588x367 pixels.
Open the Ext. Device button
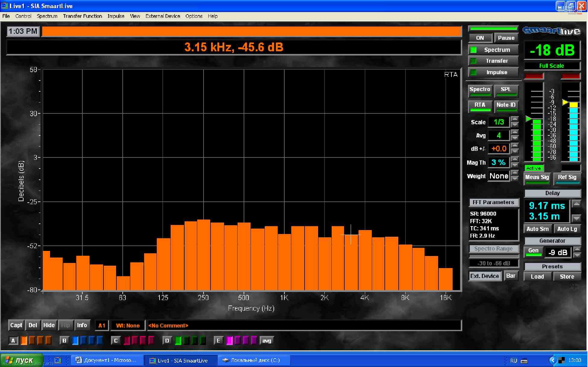point(485,276)
